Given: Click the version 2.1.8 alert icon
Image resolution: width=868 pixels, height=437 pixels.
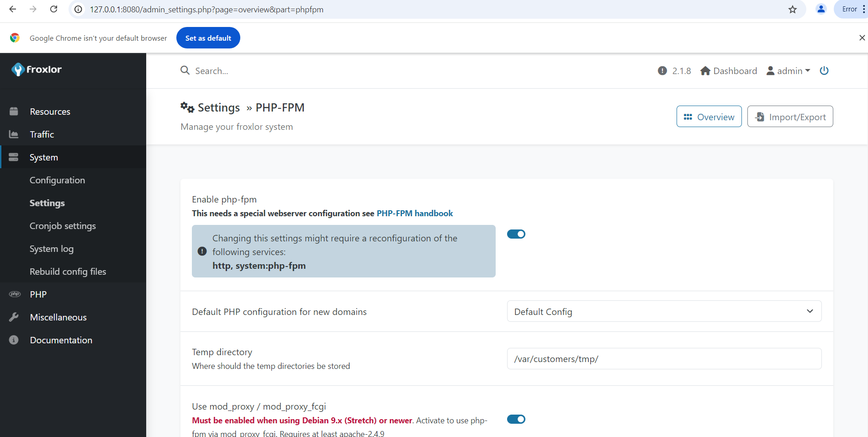Looking at the screenshot, I should 662,71.
